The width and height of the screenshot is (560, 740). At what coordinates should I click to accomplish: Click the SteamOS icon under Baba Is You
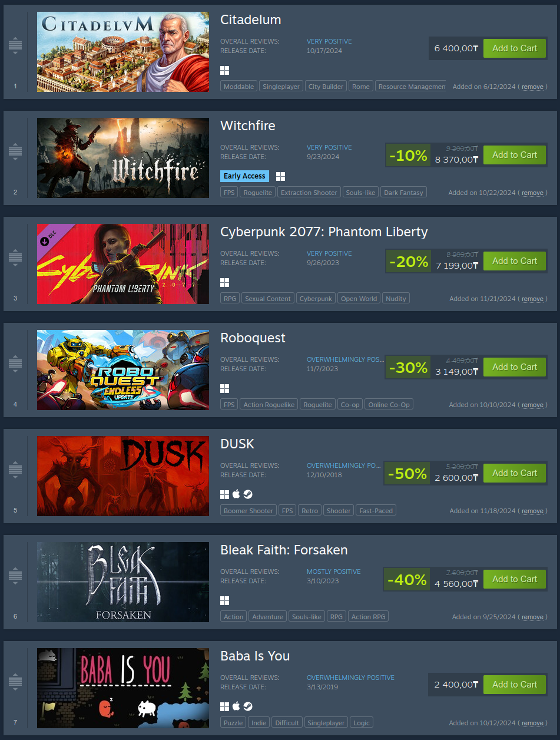pos(248,706)
